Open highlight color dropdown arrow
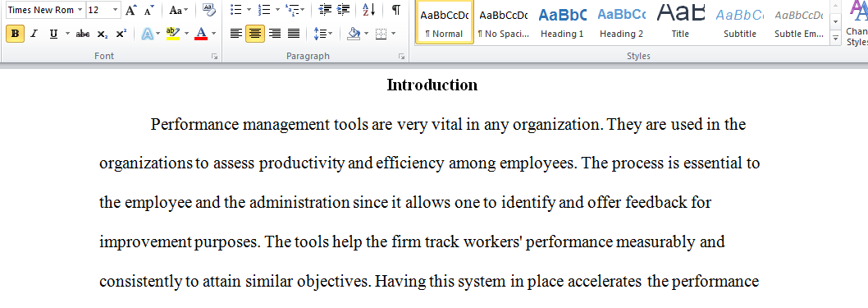868x308 pixels. [186, 34]
